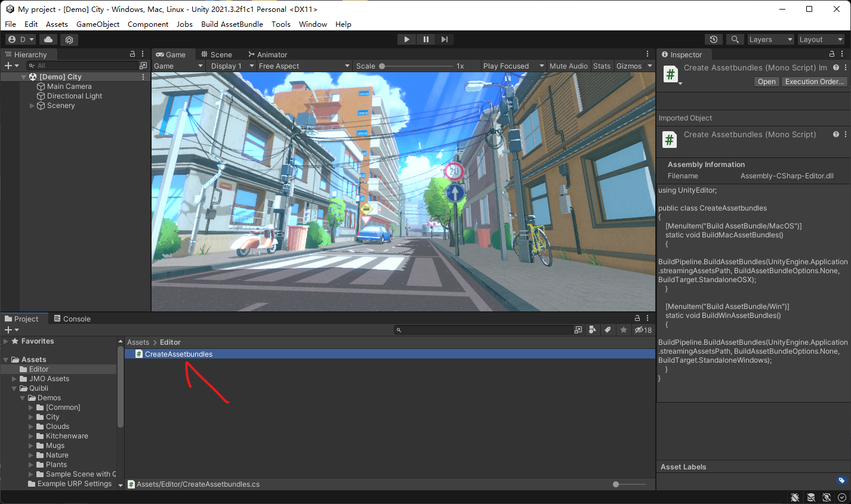Open the Play Focused dropdown
851x504 pixels.
point(513,66)
